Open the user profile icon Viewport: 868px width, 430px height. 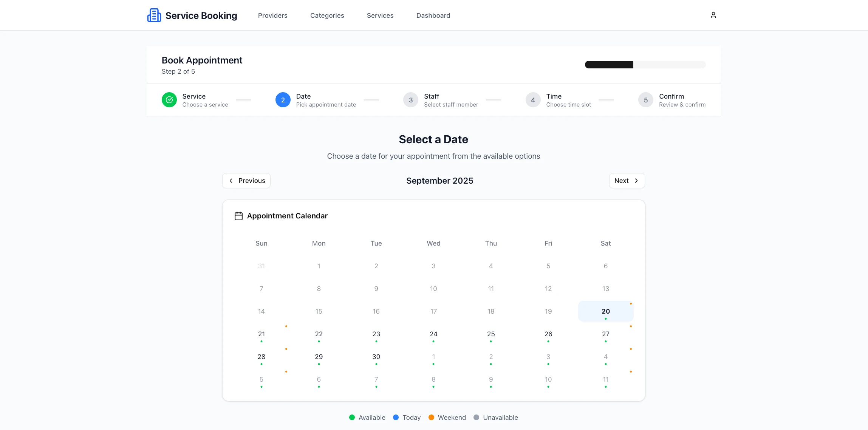pos(713,15)
